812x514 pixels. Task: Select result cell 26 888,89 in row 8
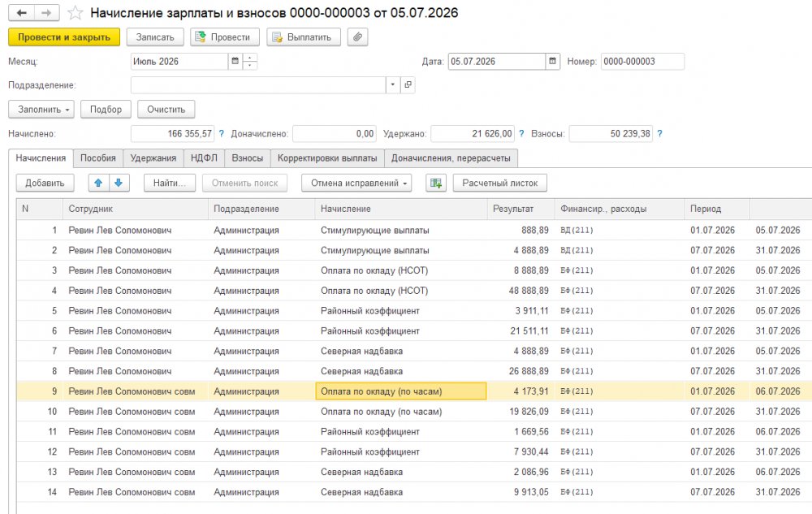[521, 371]
